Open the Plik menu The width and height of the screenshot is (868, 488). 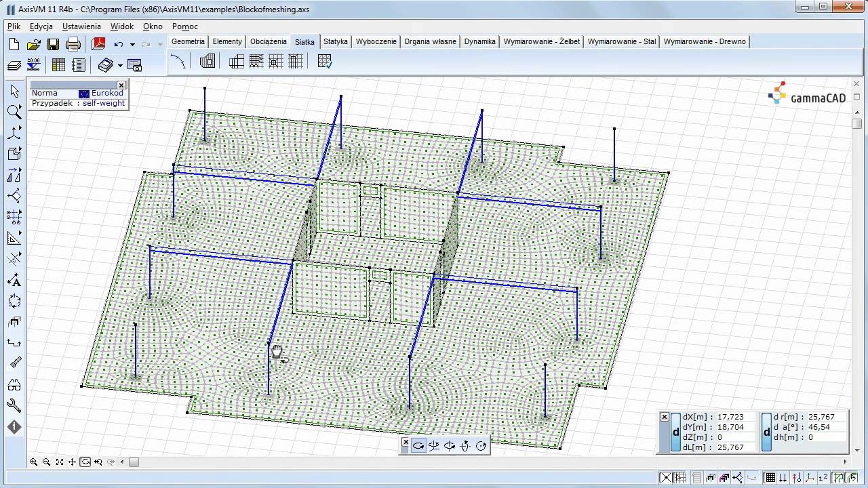(x=14, y=26)
